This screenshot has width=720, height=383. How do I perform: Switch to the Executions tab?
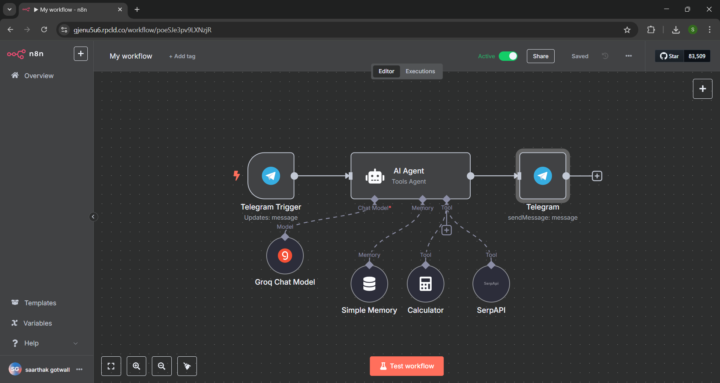tap(420, 71)
